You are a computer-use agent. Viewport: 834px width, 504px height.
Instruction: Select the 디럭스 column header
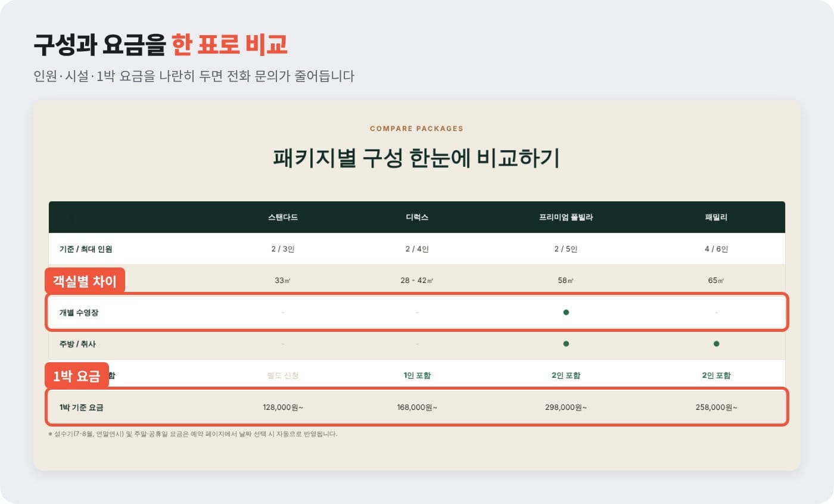[x=417, y=217]
